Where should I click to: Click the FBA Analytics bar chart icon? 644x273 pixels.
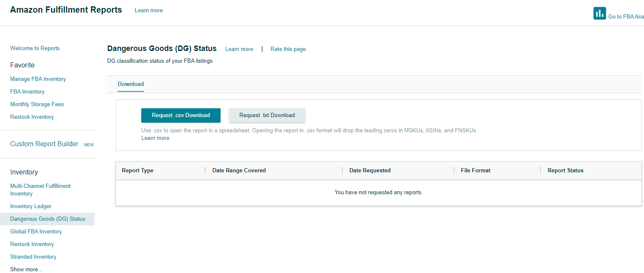click(599, 13)
